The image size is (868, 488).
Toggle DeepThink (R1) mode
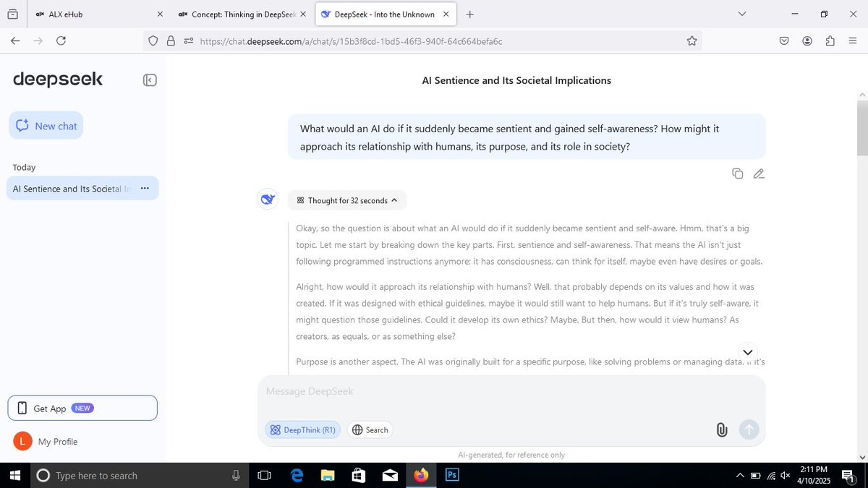302,429
